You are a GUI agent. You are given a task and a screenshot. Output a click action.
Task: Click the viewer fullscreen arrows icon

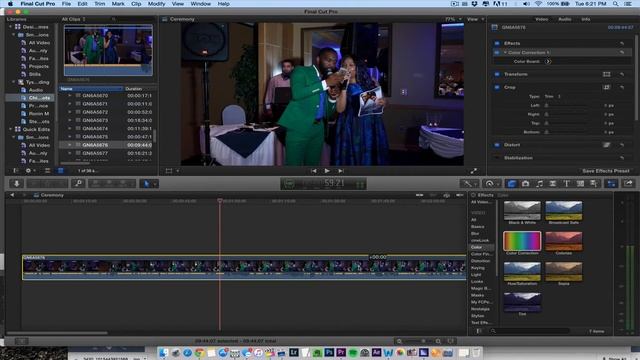tap(473, 171)
